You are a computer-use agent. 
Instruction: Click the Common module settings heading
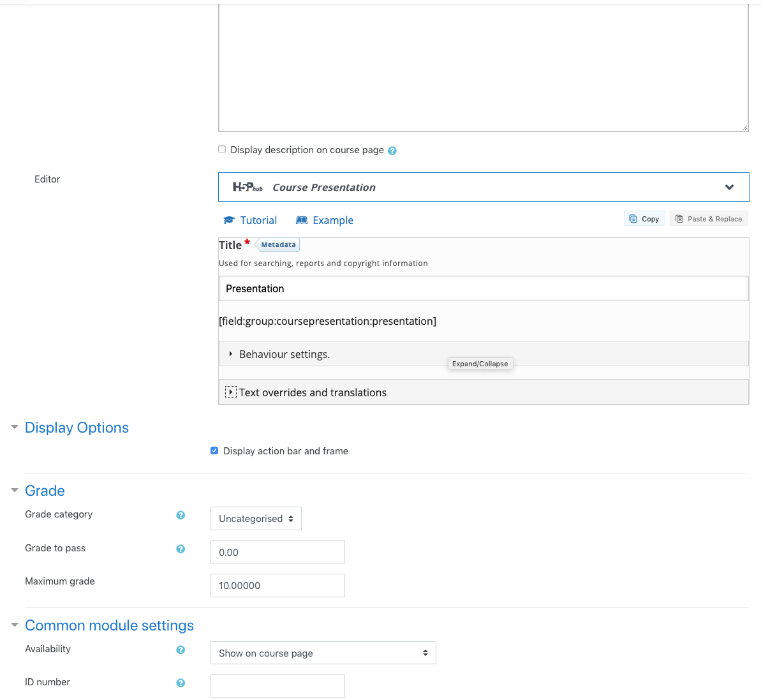pos(109,626)
